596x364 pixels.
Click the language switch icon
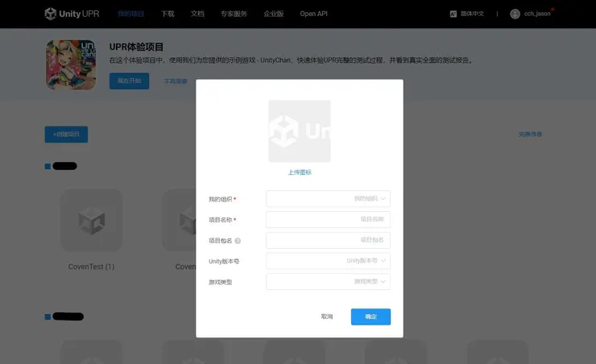pos(453,14)
